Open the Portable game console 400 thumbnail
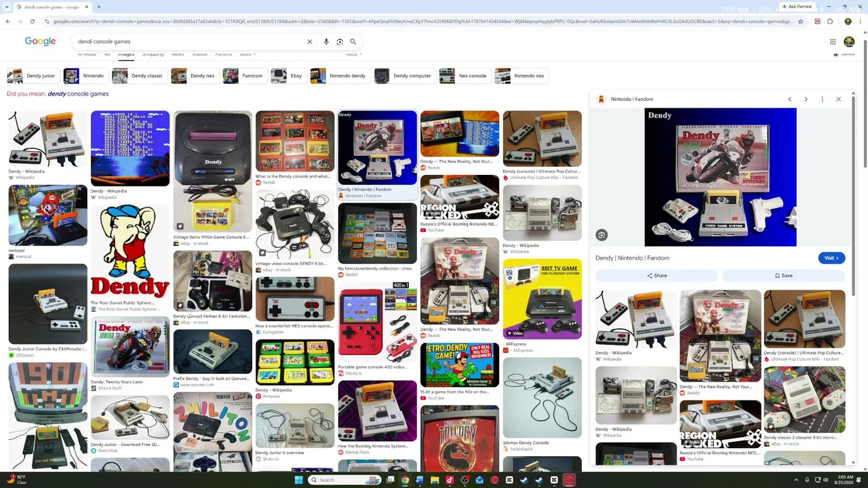Screen dimensions: 868x488 [378, 326]
